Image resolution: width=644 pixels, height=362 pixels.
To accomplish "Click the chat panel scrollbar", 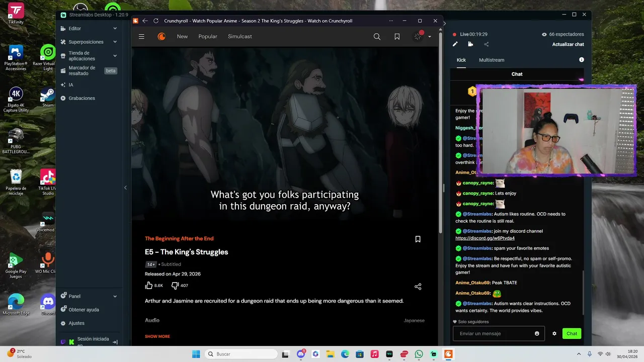I will (x=583, y=292).
